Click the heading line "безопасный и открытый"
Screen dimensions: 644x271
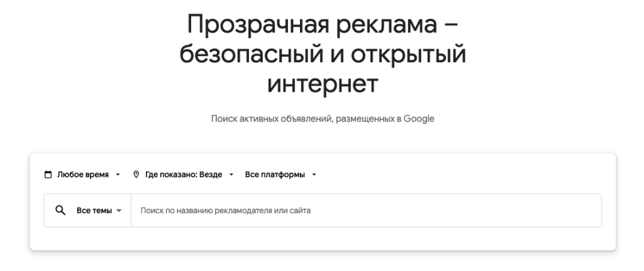[322, 55]
